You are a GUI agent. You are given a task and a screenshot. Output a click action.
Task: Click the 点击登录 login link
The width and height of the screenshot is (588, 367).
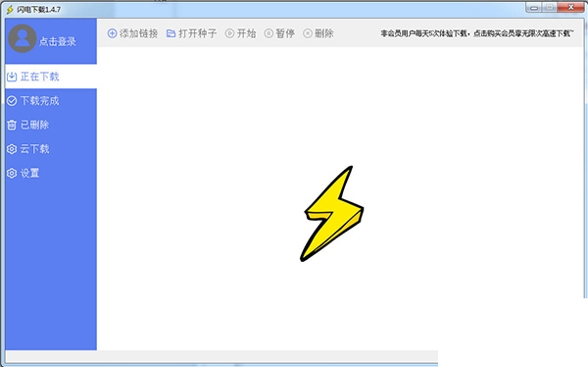click(x=58, y=41)
